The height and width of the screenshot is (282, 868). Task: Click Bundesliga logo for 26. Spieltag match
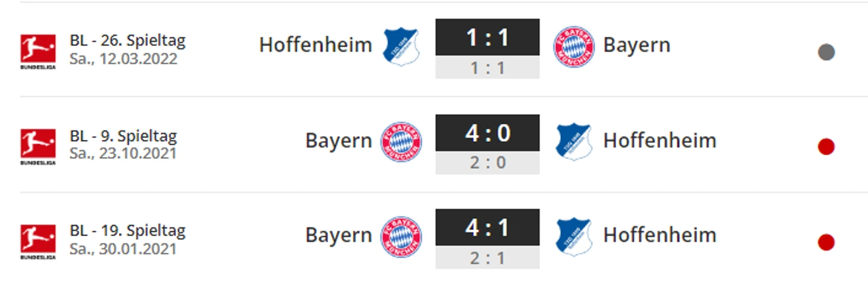[38, 52]
